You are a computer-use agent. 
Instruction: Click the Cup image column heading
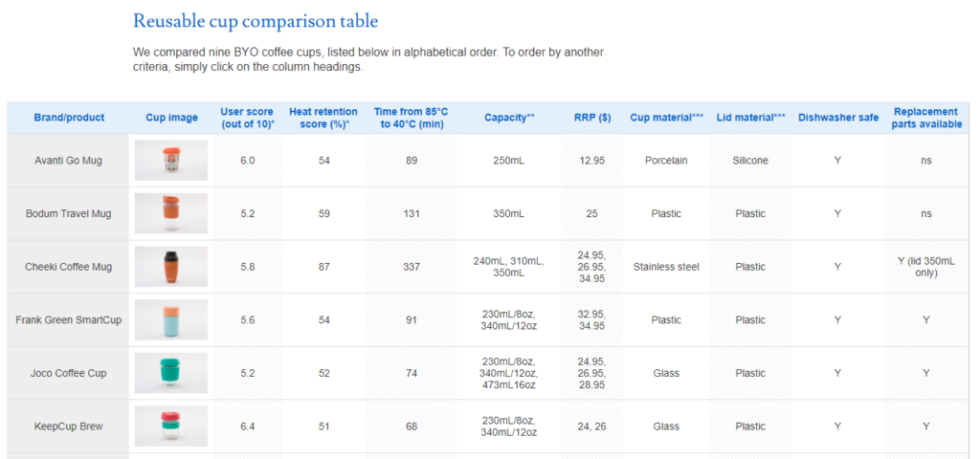(x=171, y=118)
